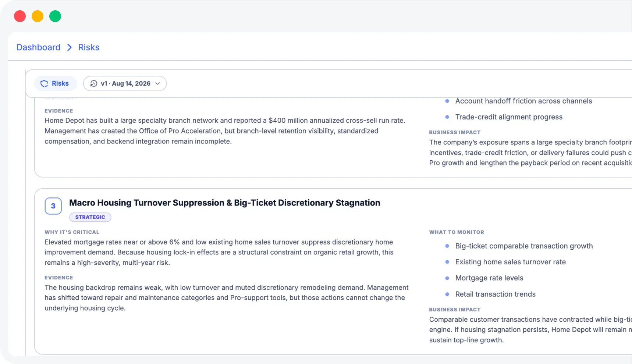Click the BUSINESS IMPACT heading in risk 3
Image resolution: width=632 pixels, height=364 pixels.
(x=455, y=310)
